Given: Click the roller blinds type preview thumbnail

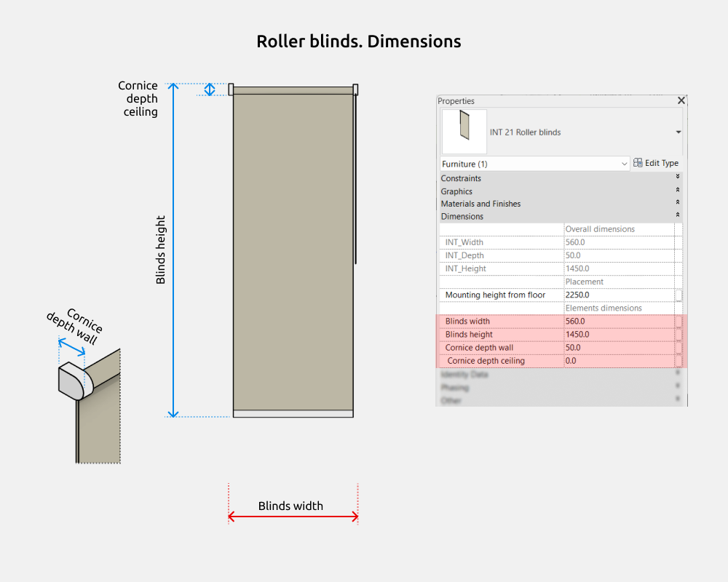Looking at the screenshot, I should [464, 132].
